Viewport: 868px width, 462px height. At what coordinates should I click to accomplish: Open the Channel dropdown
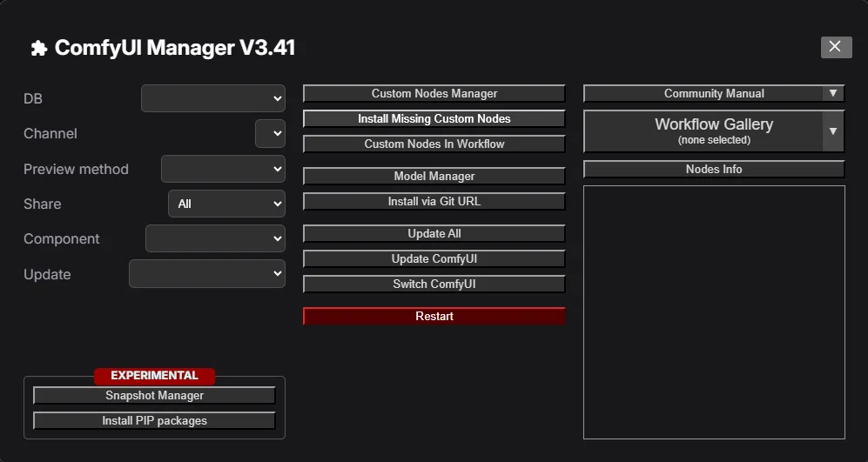[x=270, y=133]
